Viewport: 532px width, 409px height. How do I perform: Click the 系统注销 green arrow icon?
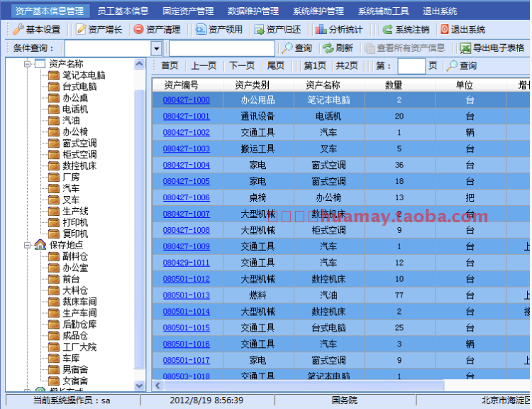pos(387,30)
